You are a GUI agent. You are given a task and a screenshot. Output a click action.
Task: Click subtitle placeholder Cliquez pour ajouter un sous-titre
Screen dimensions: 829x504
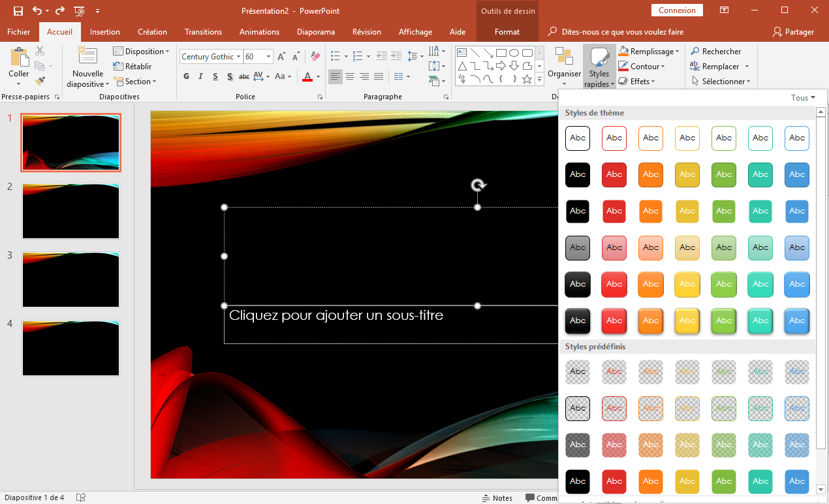(x=336, y=315)
